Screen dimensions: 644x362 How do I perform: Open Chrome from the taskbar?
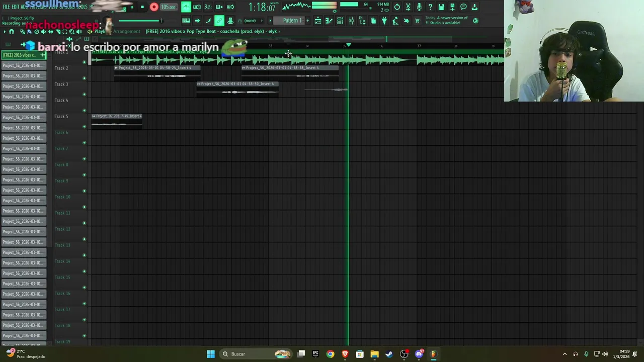point(330,354)
